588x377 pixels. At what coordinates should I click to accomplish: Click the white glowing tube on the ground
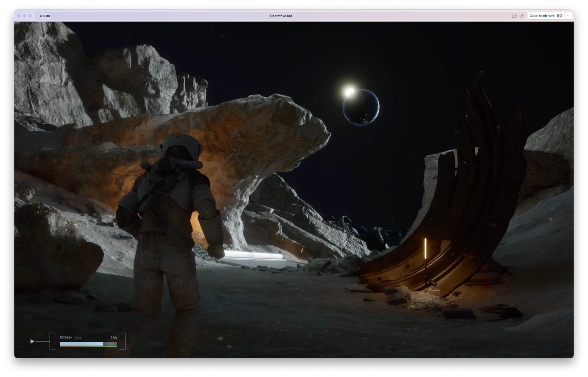pyautogui.click(x=253, y=255)
